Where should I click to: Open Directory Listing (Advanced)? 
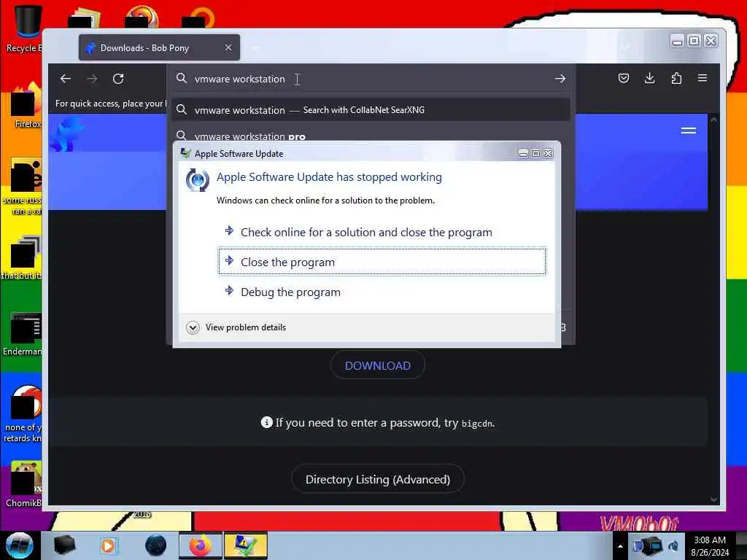[x=378, y=479]
